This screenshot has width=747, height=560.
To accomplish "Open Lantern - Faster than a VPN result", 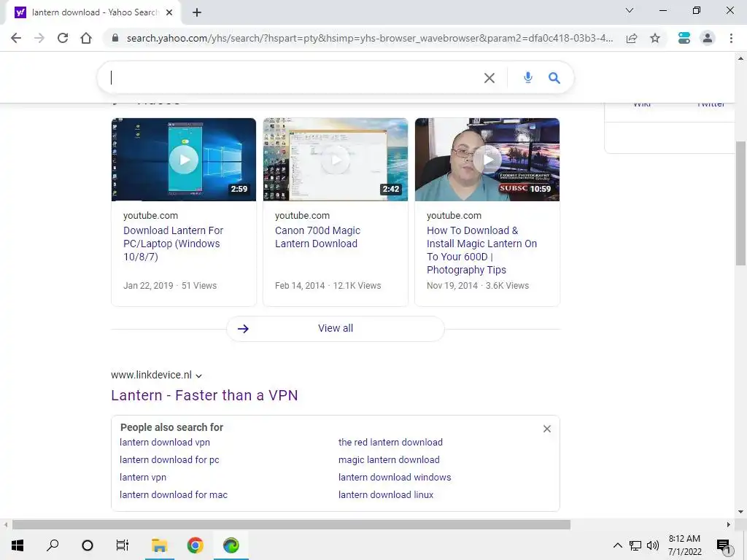I will 204,395.
